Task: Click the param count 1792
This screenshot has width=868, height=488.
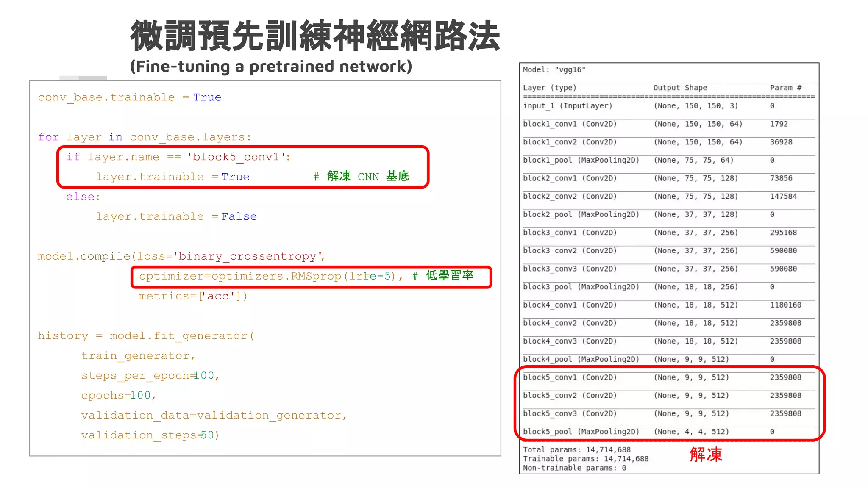Action: [x=779, y=124]
